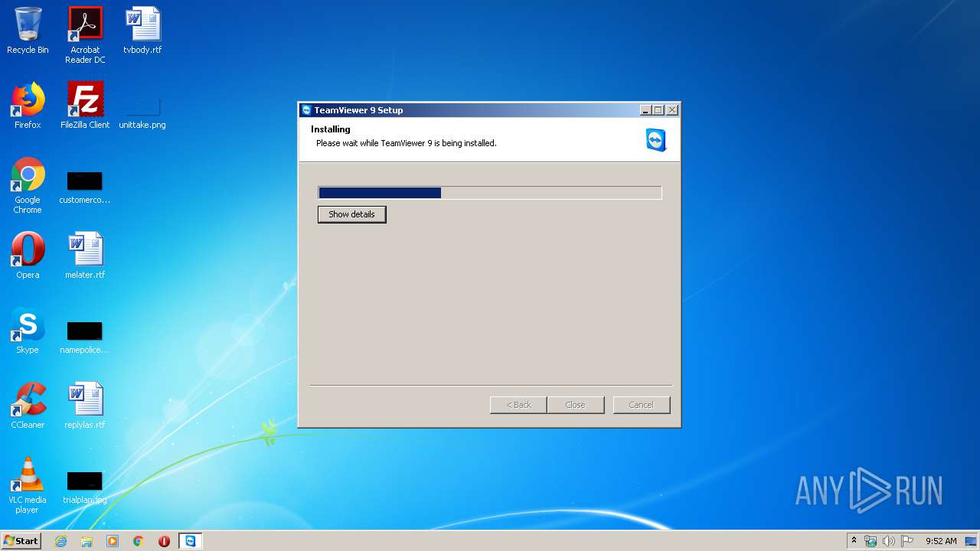
Task: Open Internet Explorer from the taskbar
Action: click(60, 541)
